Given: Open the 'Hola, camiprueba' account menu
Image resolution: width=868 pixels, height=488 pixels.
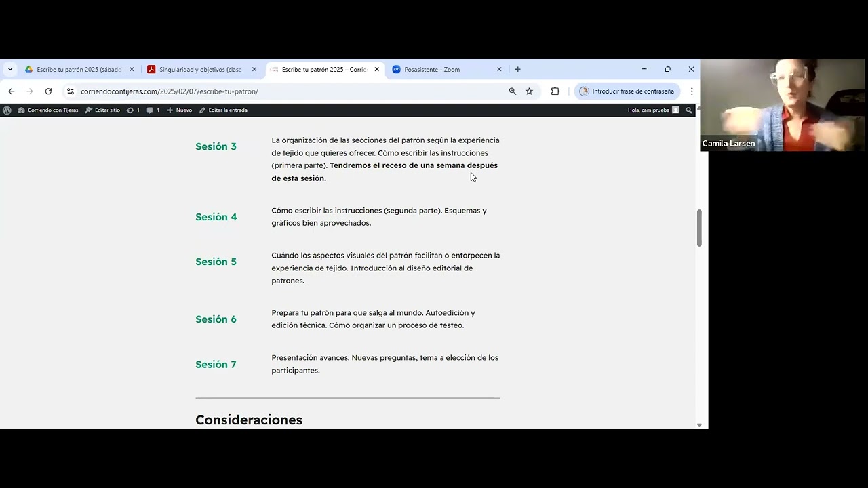Looking at the screenshot, I should (654, 110).
